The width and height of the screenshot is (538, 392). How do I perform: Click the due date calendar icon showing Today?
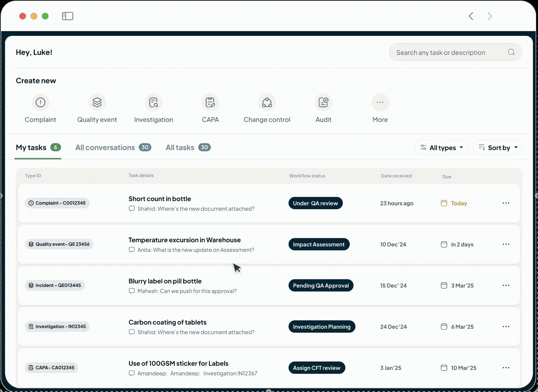click(444, 203)
